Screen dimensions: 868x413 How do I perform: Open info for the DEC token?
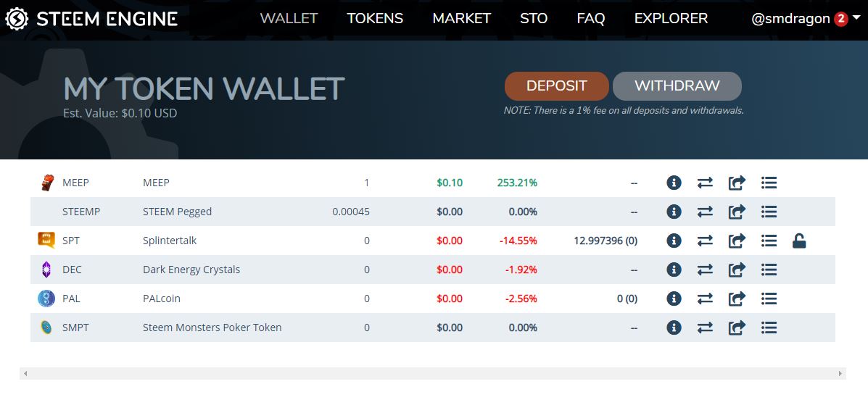coord(674,270)
